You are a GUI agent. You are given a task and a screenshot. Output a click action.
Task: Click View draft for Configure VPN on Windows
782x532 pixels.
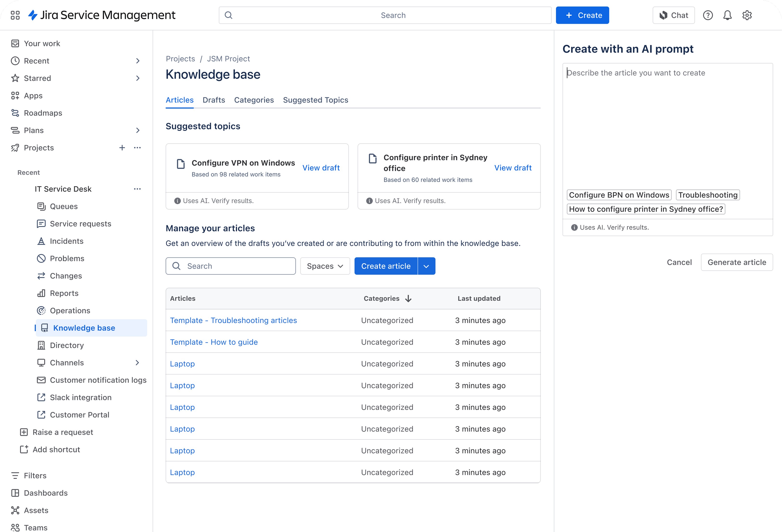click(321, 168)
